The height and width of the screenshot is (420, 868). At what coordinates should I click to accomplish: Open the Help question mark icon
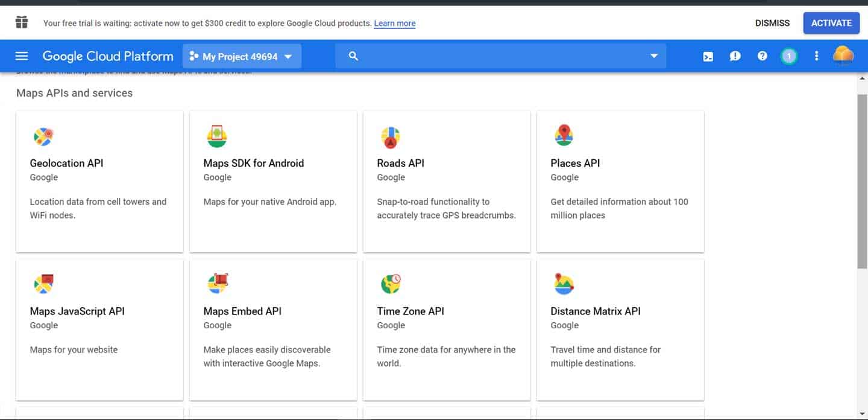click(763, 56)
